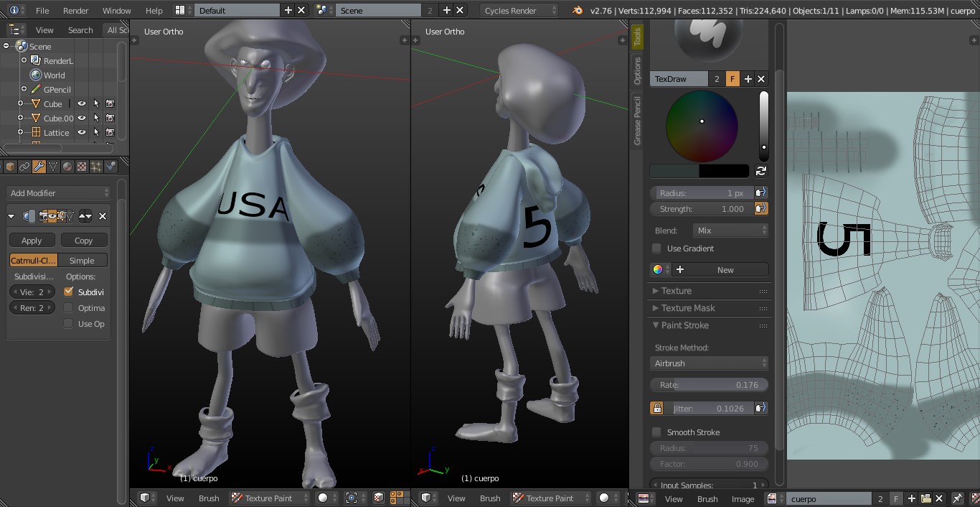980x507 pixels.
Task: Open the Outliner editor type selector
Action: click(x=17, y=29)
